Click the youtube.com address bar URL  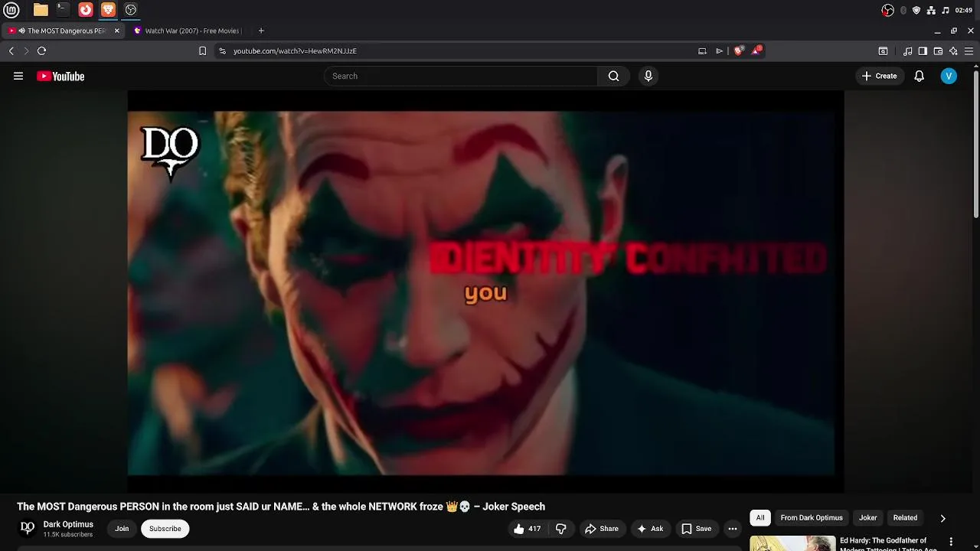click(295, 51)
